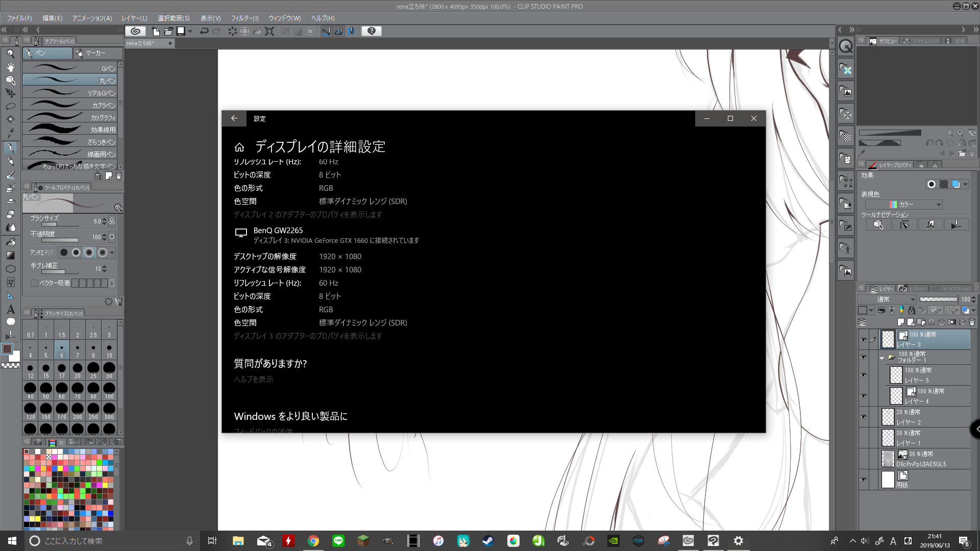Select the Text tool
Screen dimensions: 980x551
(10, 309)
